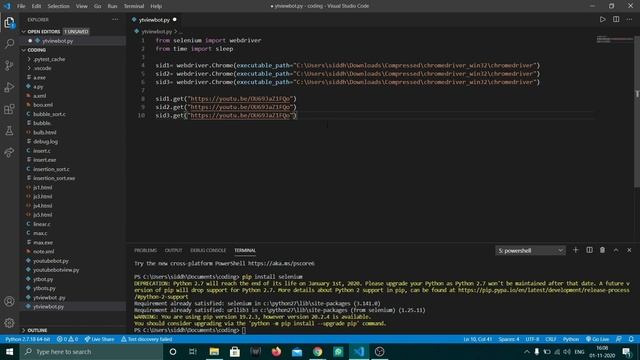640x360 pixels.
Task: Open the Selection menu
Action: (x=58, y=6)
